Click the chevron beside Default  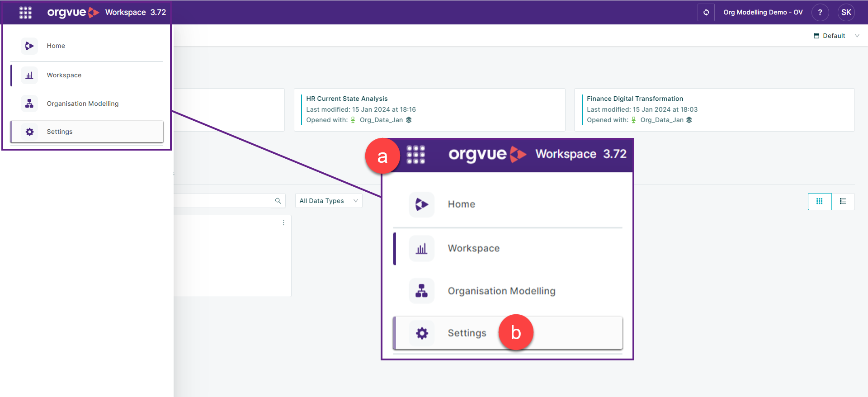(x=857, y=36)
